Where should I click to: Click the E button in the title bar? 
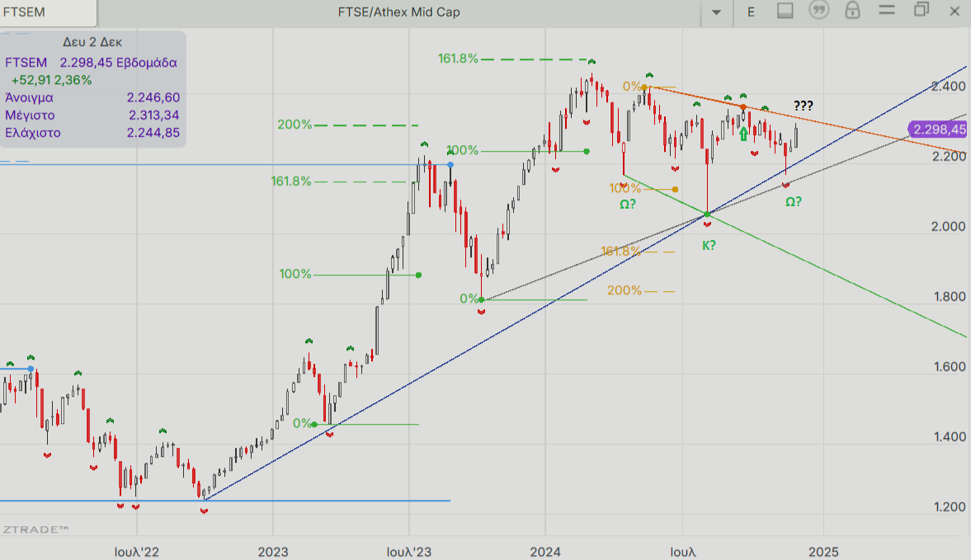coord(752,12)
